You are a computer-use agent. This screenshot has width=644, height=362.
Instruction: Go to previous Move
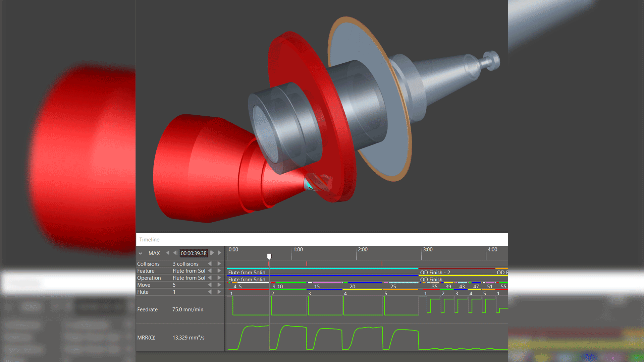tap(210, 285)
